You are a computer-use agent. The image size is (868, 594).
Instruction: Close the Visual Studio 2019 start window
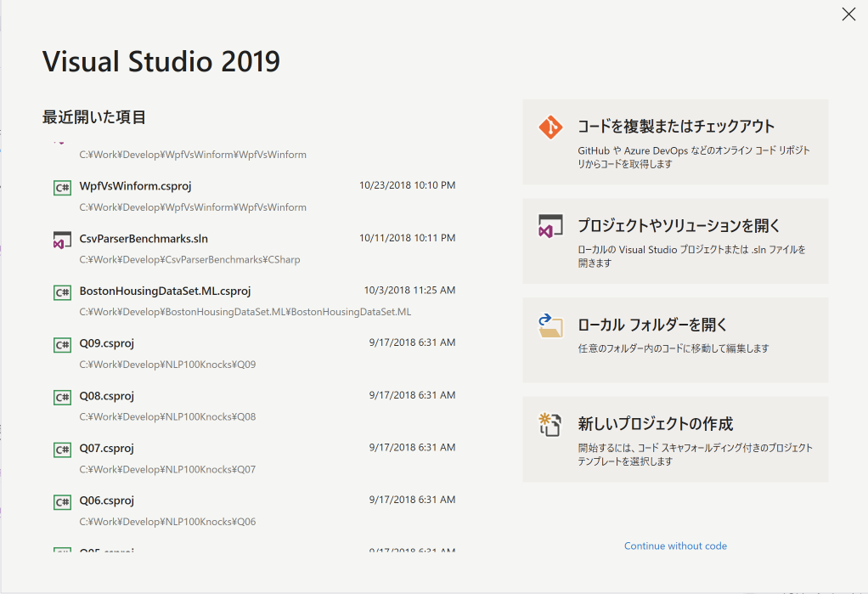(x=848, y=14)
